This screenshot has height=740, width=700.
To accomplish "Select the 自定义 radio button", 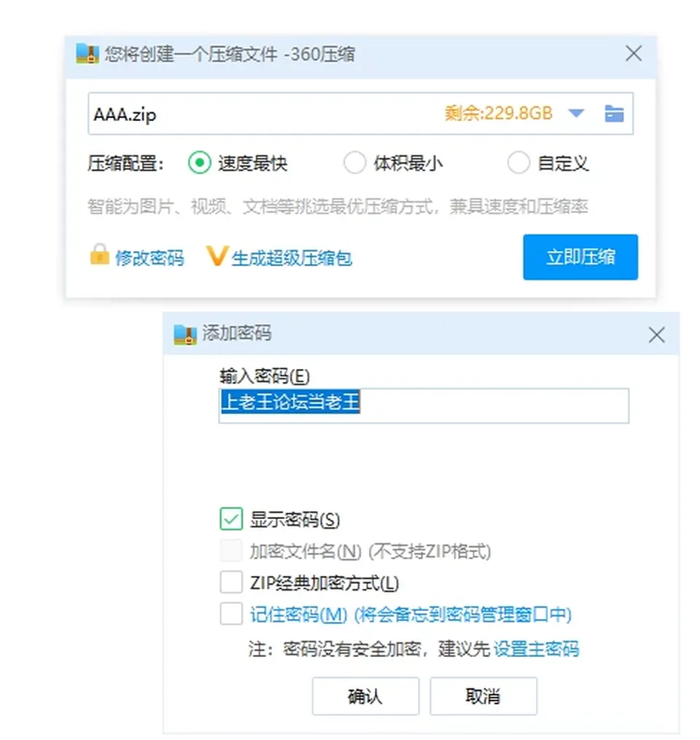I will 518,163.
